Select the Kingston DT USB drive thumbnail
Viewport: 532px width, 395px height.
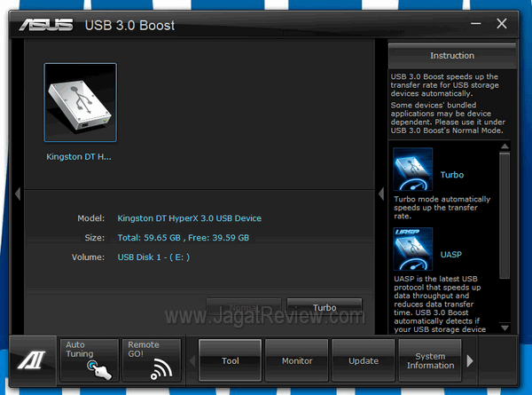coord(81,102)
